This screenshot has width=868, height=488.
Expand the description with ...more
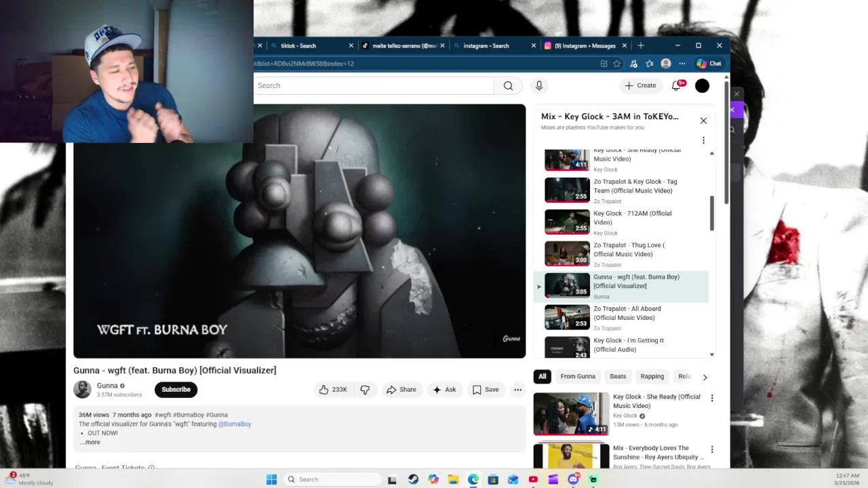[90, 442]
